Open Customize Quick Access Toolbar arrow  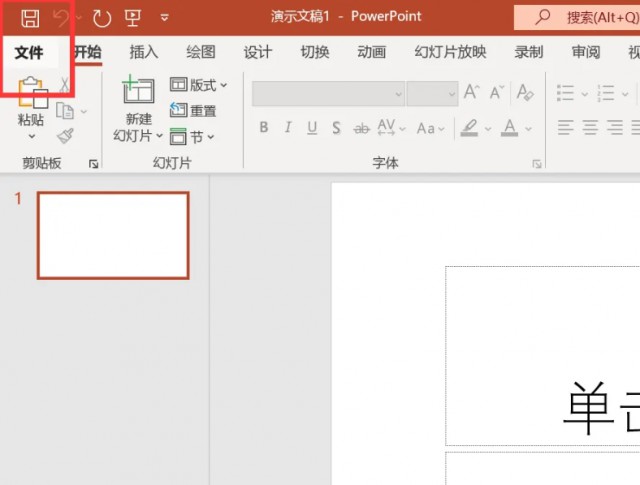point(164,18)
